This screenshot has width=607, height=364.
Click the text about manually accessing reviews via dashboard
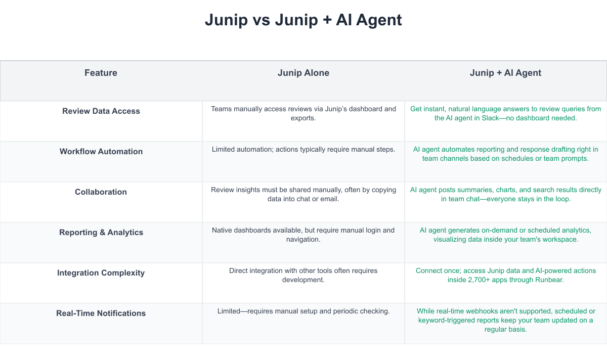(x=303, y=113)
